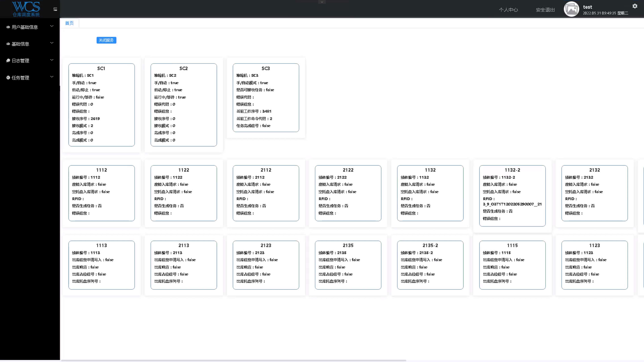The image size is (644, 362).
Task: Expand the 任务管理 menu chevron
Action: tap(52, 77)
